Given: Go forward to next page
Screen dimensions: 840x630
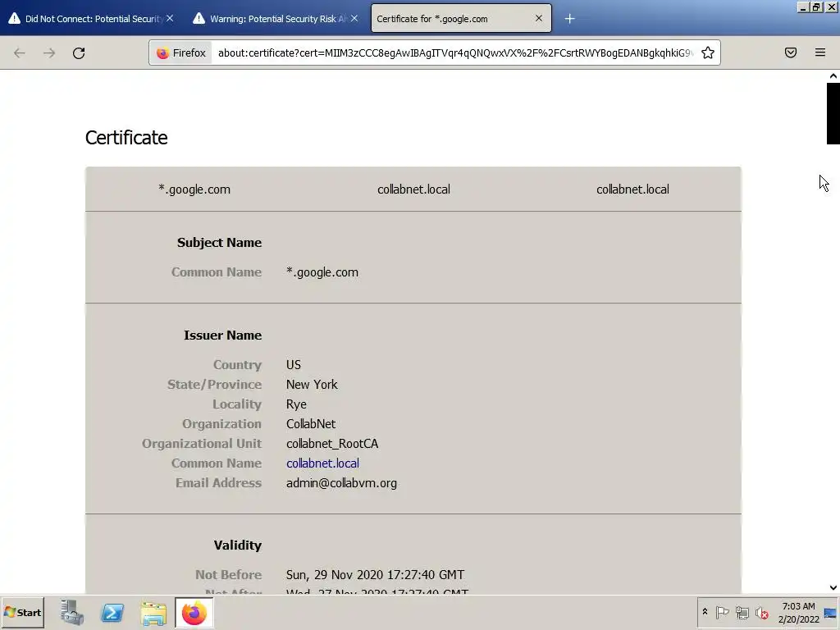Looking at the screenshot, I should point(49,53).
